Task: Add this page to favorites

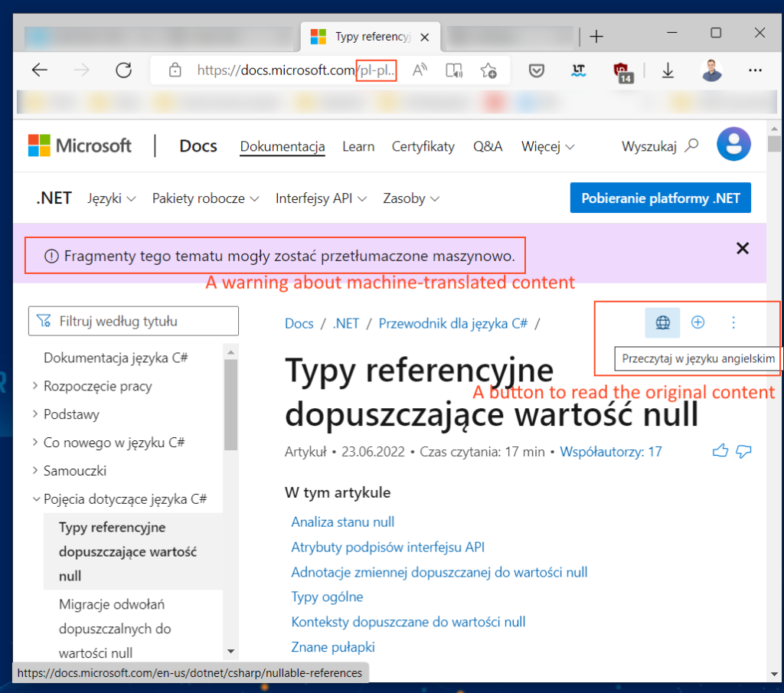Action: point(488,70)
